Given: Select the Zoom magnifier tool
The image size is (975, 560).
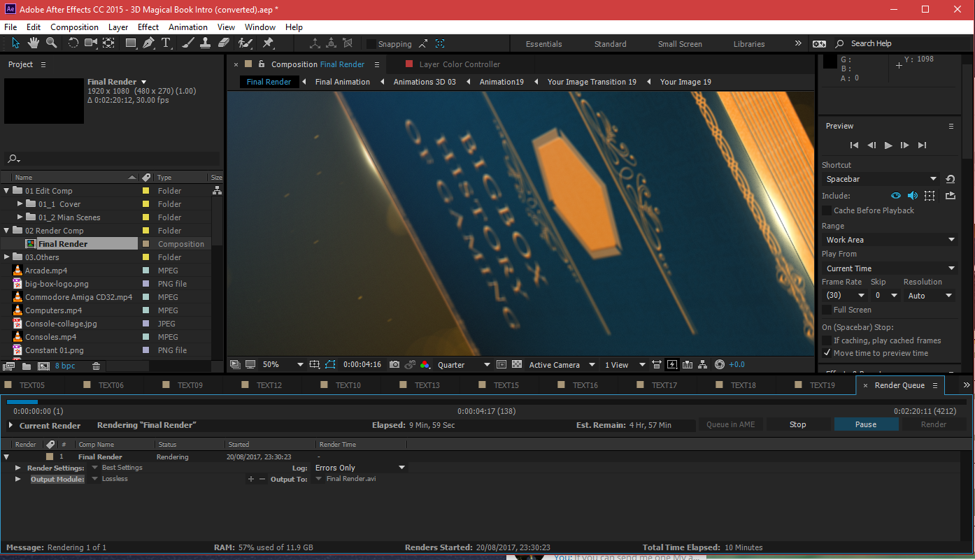Looking at the screenshot, I should (x=51, y=43).
